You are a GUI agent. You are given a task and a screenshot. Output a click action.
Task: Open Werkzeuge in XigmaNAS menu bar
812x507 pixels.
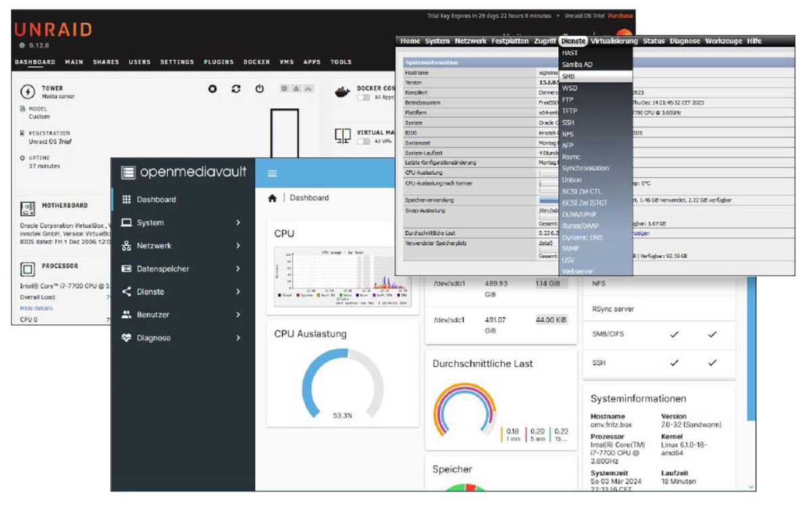723,41
